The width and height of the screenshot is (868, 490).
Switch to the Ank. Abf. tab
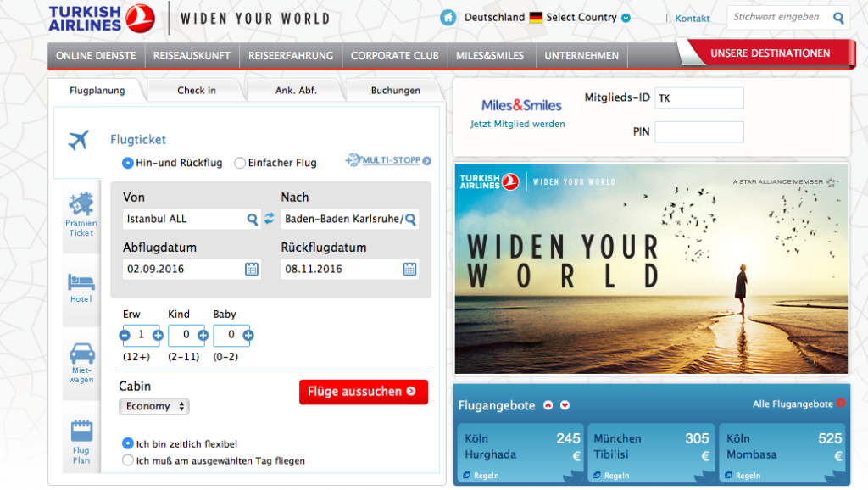pos(296,90)
